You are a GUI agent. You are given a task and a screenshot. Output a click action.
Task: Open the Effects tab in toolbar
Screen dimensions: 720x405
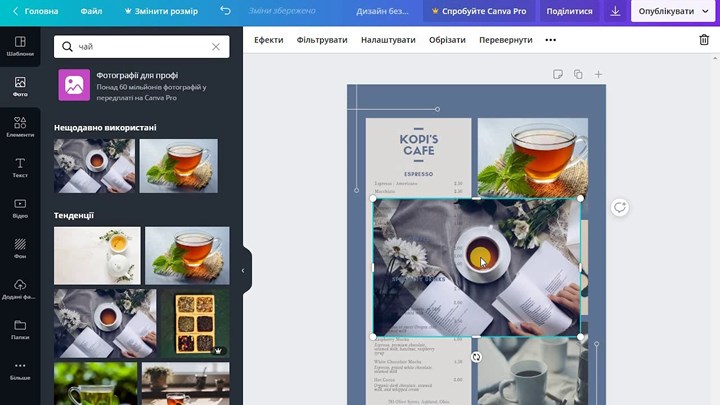268,40
